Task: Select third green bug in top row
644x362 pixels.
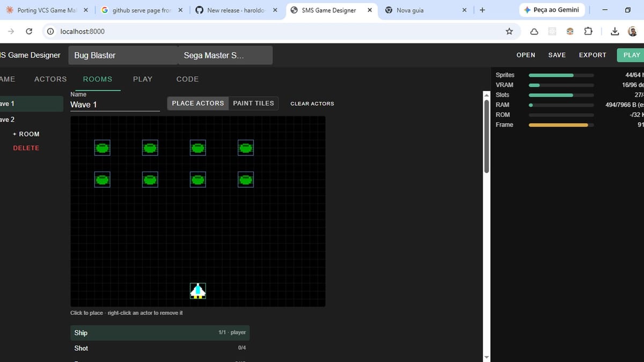Action: coord(198,147)
